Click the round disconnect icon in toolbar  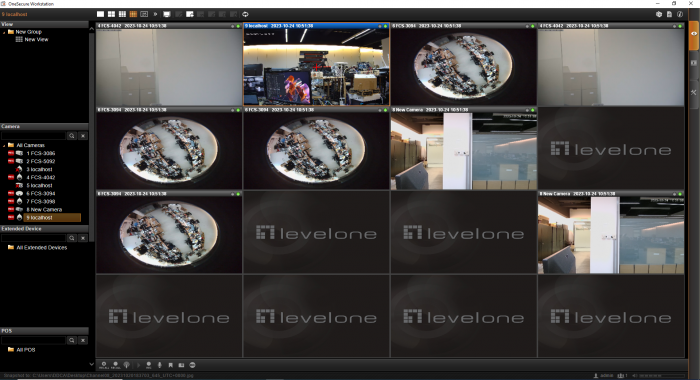pyautogui.click(x=192, y=365)
